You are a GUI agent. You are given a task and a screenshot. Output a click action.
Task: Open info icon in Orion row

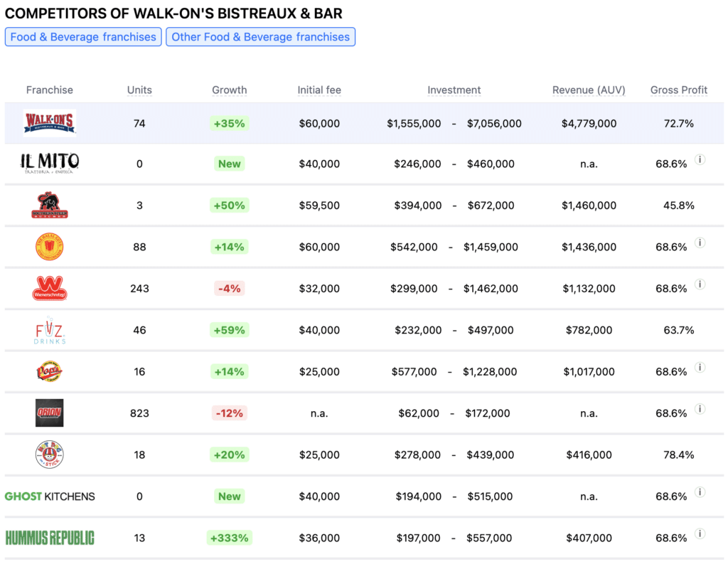tap(700, 409)
